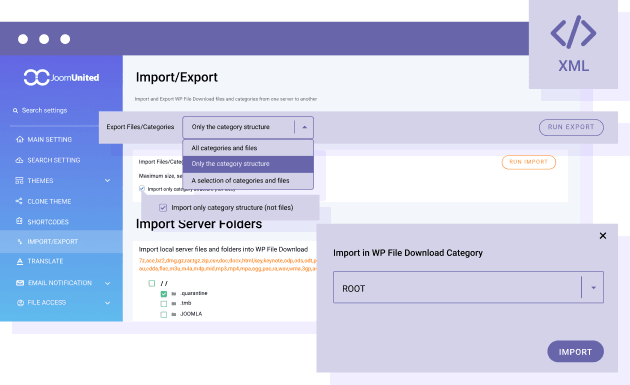The height and width of the screenshot is (385, 630).
Task: Click the second window control dot
Action: click(44, 39)
